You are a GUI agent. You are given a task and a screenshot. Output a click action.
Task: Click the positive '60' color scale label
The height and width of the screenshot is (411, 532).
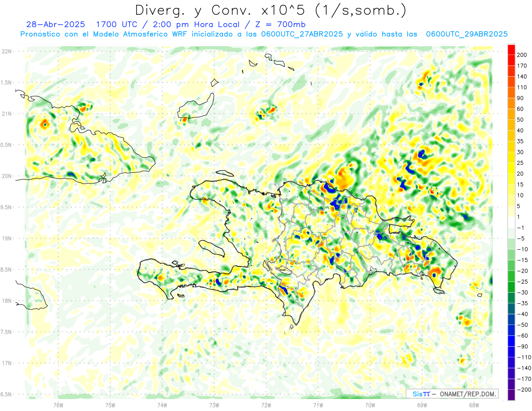coord(521,109)
